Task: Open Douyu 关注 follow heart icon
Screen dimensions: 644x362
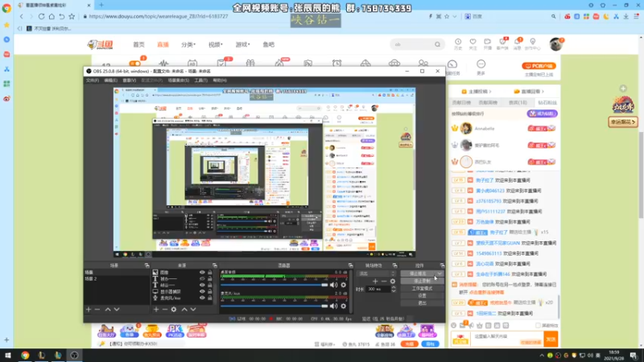Action: click(473, 44)
